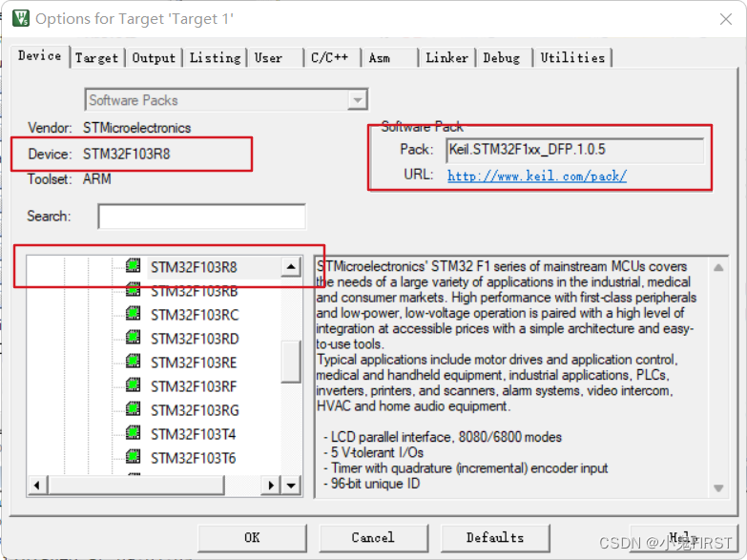Click the Cancel button
Screen dimensions: 747x560
[373, 538]
